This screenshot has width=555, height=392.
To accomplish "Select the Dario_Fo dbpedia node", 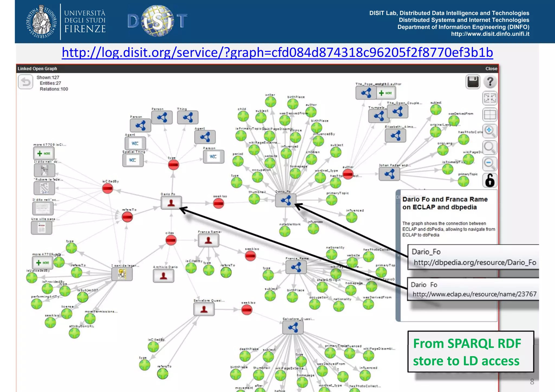I will (286, 201).
